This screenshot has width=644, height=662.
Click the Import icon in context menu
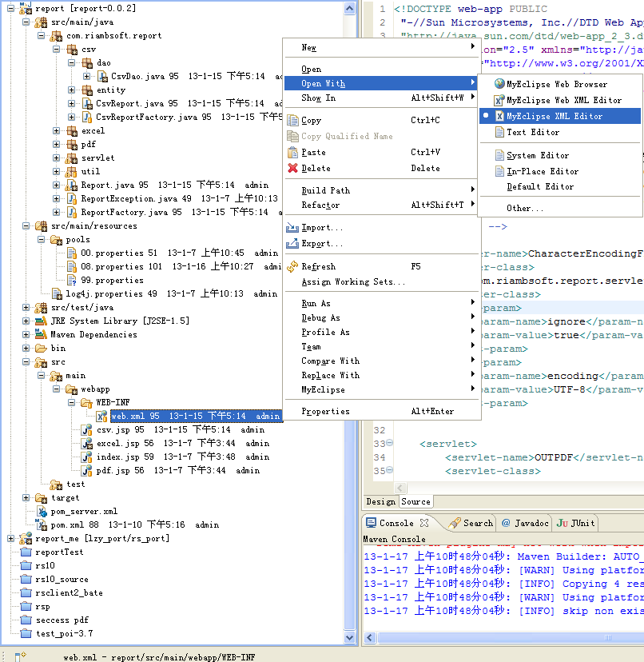[292, 228]
